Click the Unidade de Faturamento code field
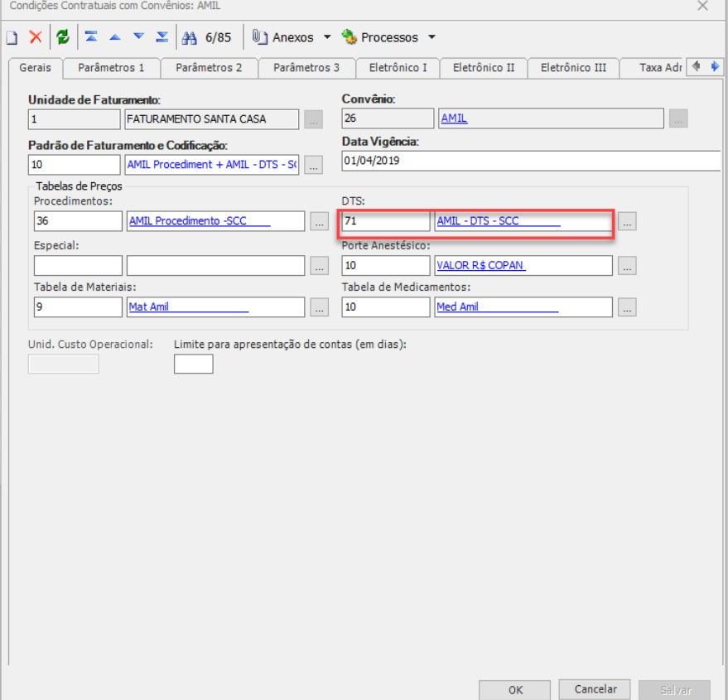 click(74, 119)
